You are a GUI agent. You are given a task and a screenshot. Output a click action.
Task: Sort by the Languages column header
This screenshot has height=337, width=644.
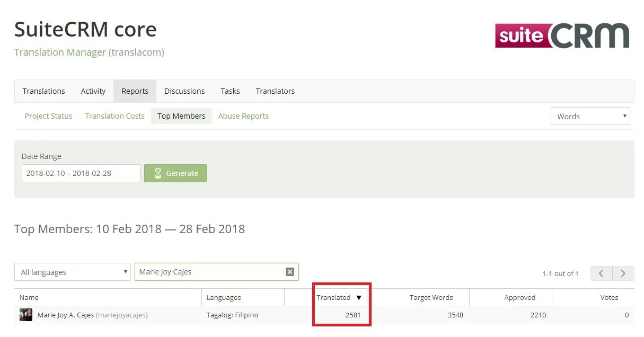click(x=224, y=298)
